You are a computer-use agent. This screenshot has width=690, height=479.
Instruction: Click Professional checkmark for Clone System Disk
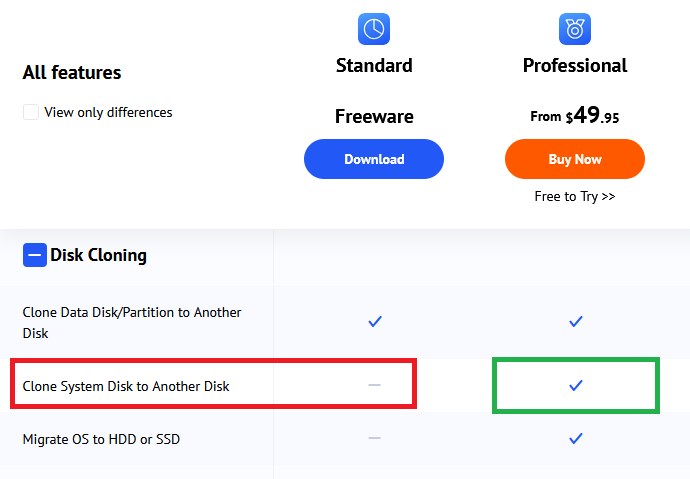click(x=575, y=385)
